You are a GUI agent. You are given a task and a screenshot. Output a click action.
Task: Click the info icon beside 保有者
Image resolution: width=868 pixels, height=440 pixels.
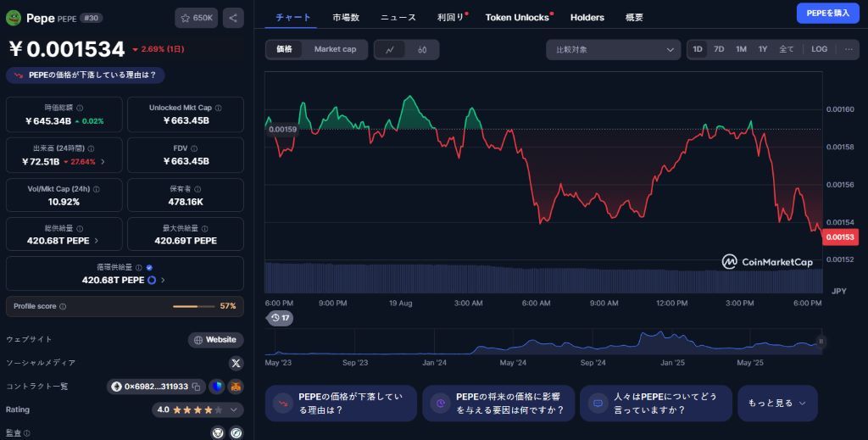198,189
